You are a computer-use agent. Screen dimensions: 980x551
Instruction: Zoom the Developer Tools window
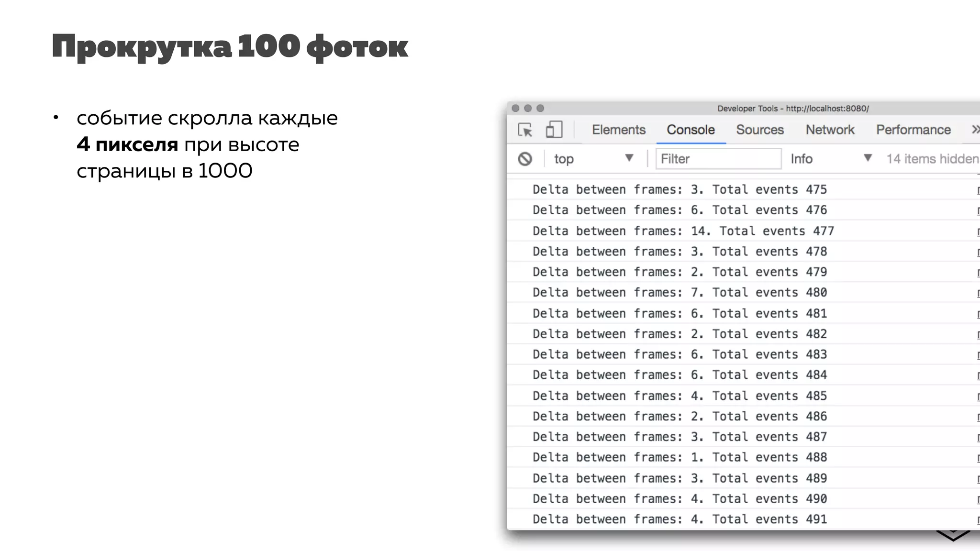tap(540, 108)
